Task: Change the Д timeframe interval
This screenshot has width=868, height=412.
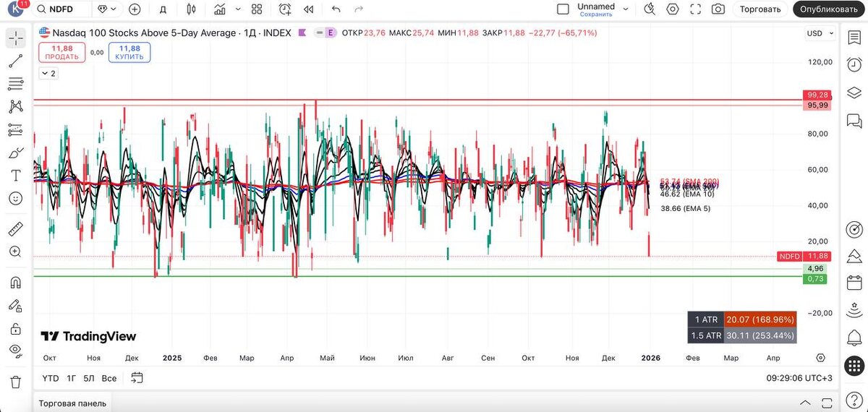Action: coord(163,9)
